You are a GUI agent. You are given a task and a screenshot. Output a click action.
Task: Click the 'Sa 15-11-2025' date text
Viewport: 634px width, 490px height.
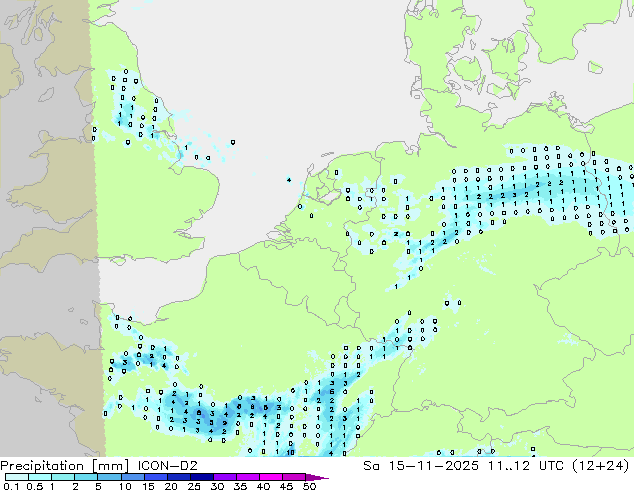point(421,466)
